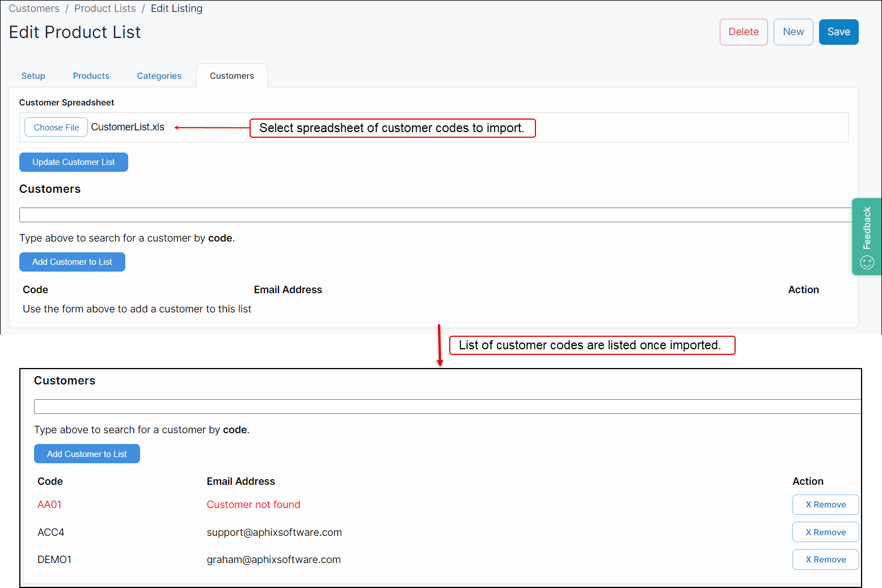Screen dimensions: 882x588
Task: Create a New product list
Action: (793, 32)
